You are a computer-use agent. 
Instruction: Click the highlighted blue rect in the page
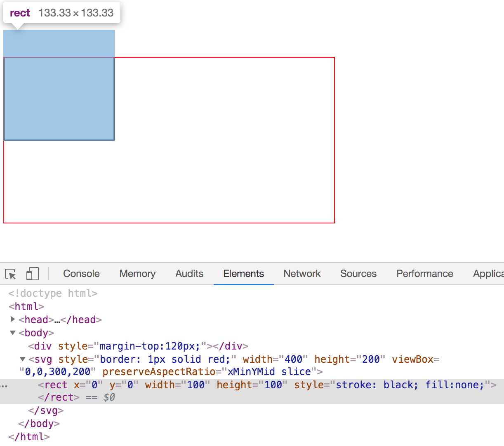(x=59, y=85)
